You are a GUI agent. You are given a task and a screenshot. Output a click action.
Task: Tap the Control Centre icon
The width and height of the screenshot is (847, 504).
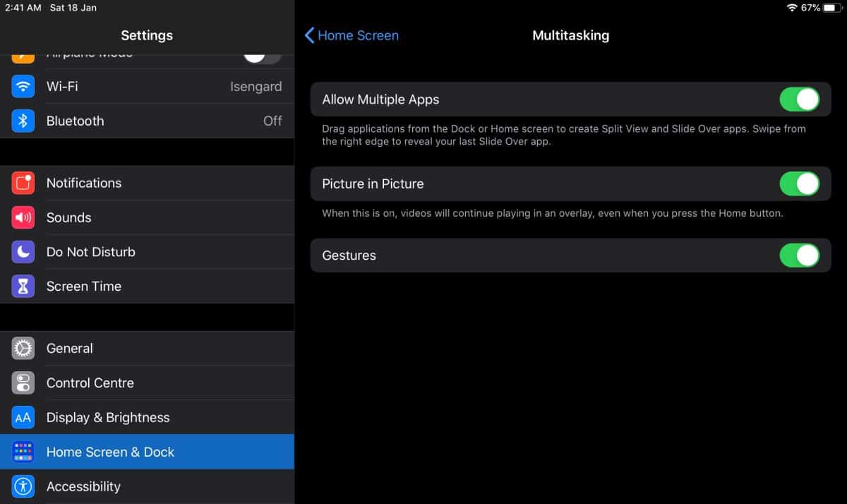[23, 383]
